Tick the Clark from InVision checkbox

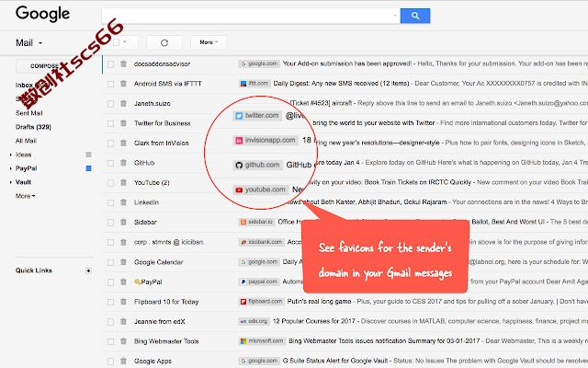coord(110,144)
